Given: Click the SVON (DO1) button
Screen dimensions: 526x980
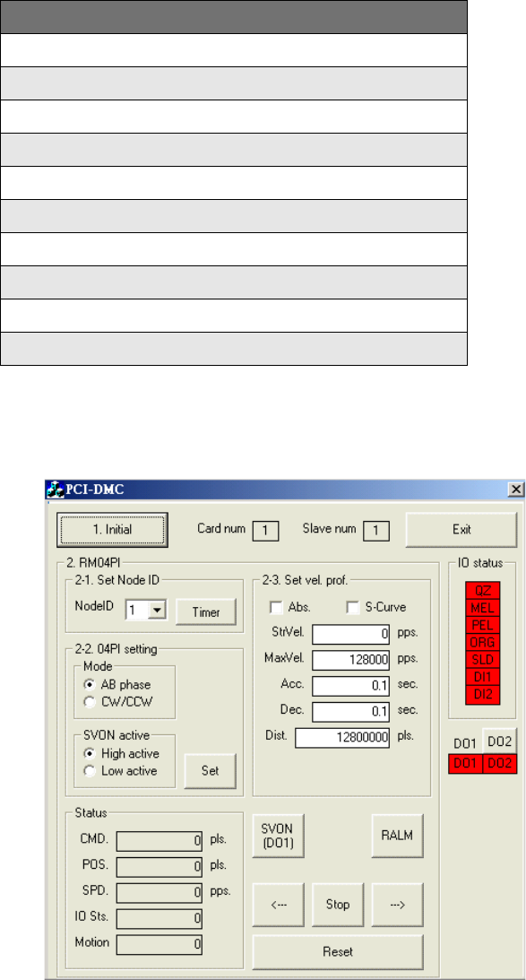Looking at the screenshot, I should pyautogui.click(x=278, y=835).
